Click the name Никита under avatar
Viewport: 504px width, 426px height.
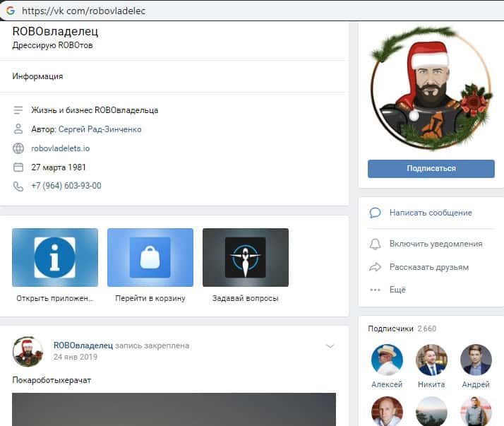(431, 384)
